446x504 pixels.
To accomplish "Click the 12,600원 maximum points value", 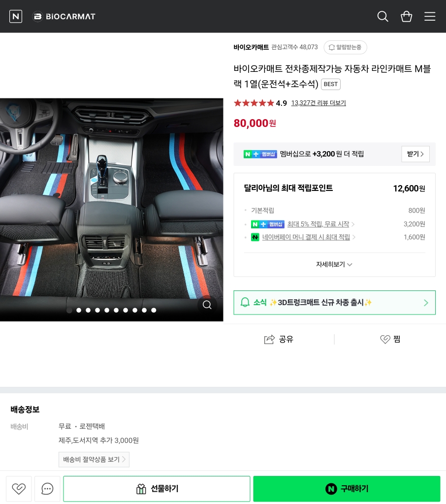I will click(409, 189).
